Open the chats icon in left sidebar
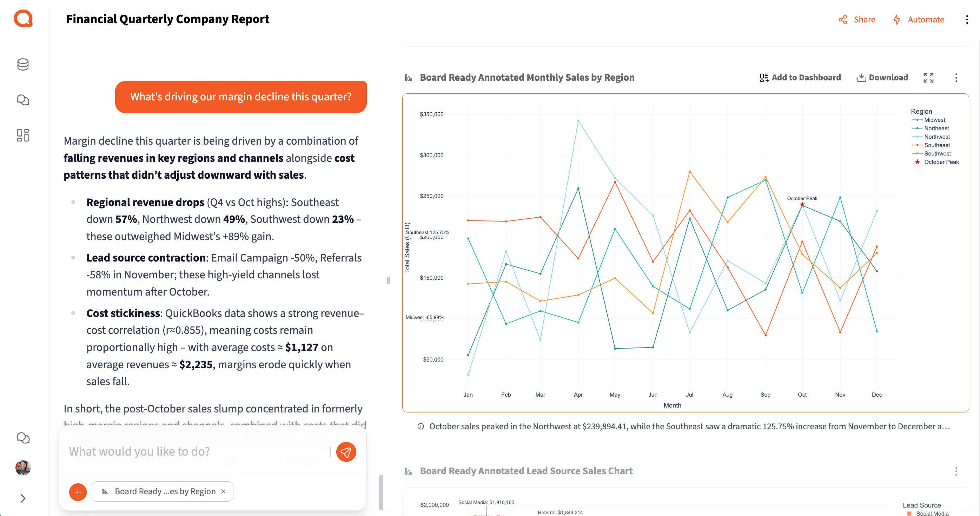This screenshot has height=516, width=980. [x=23, y=100]
